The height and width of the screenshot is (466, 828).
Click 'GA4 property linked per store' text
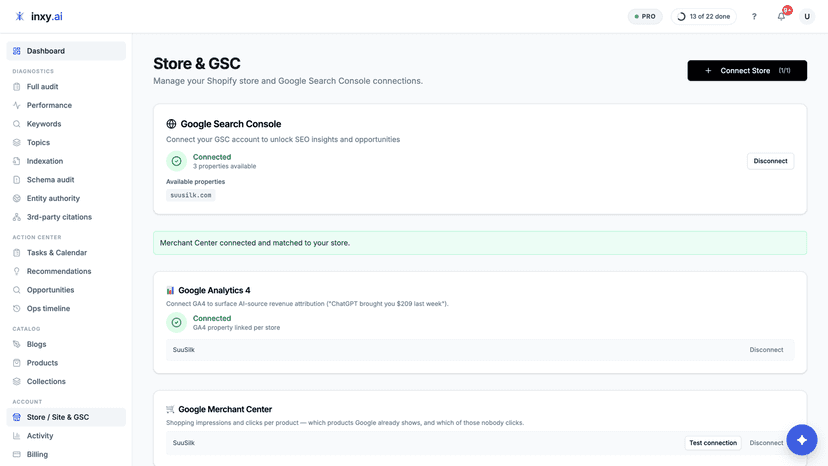click(x=237, y=328)
